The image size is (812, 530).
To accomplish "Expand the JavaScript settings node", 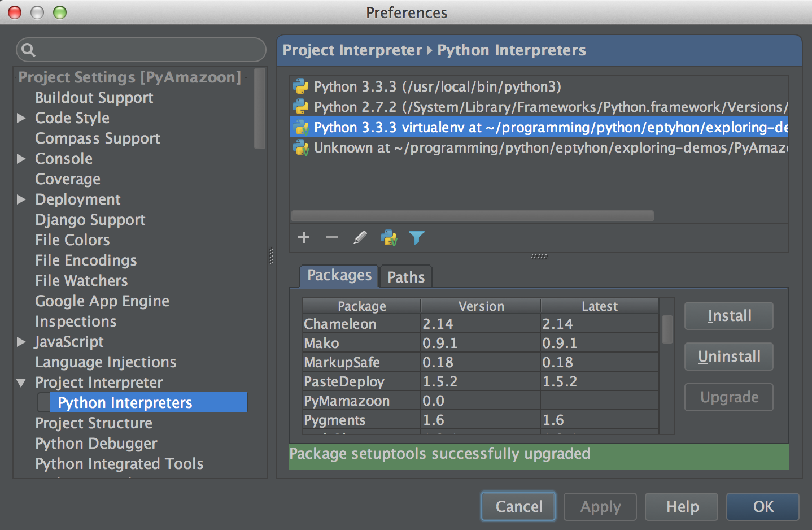I will tap(21, 342).
